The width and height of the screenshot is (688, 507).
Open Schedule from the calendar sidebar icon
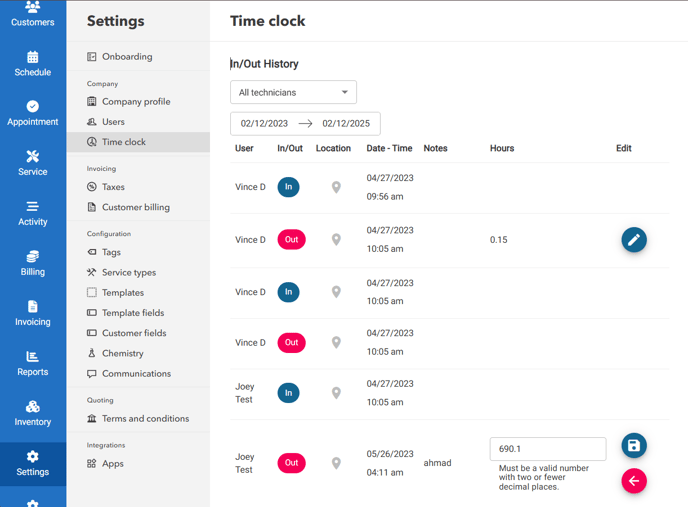pyautogui.click(x=33, y=64)
